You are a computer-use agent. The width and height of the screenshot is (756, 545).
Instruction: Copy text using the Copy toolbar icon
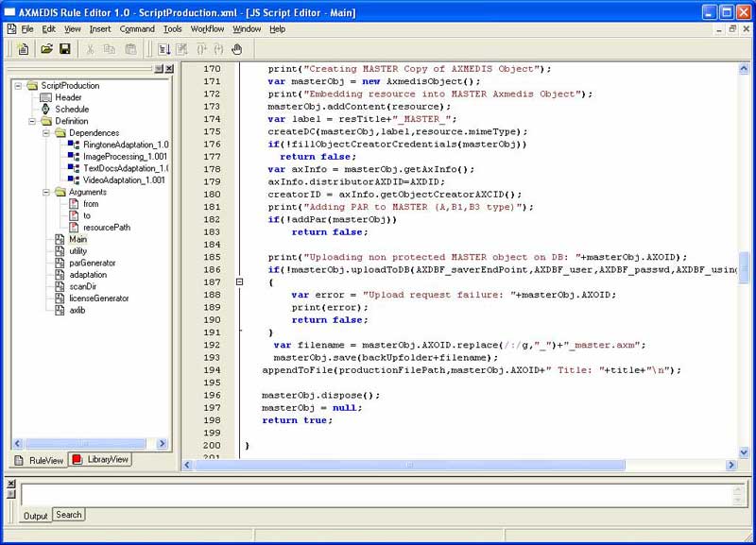(111, 49)
